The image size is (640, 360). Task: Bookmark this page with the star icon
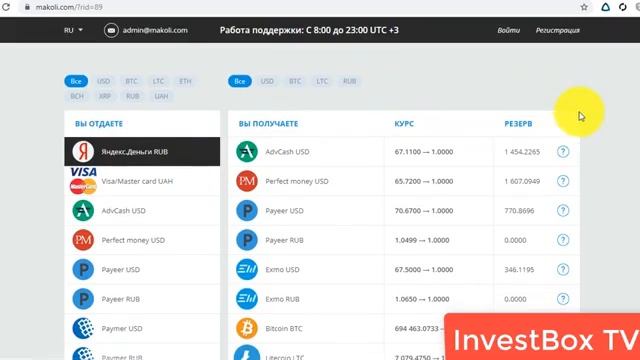[x=584, y=7]
